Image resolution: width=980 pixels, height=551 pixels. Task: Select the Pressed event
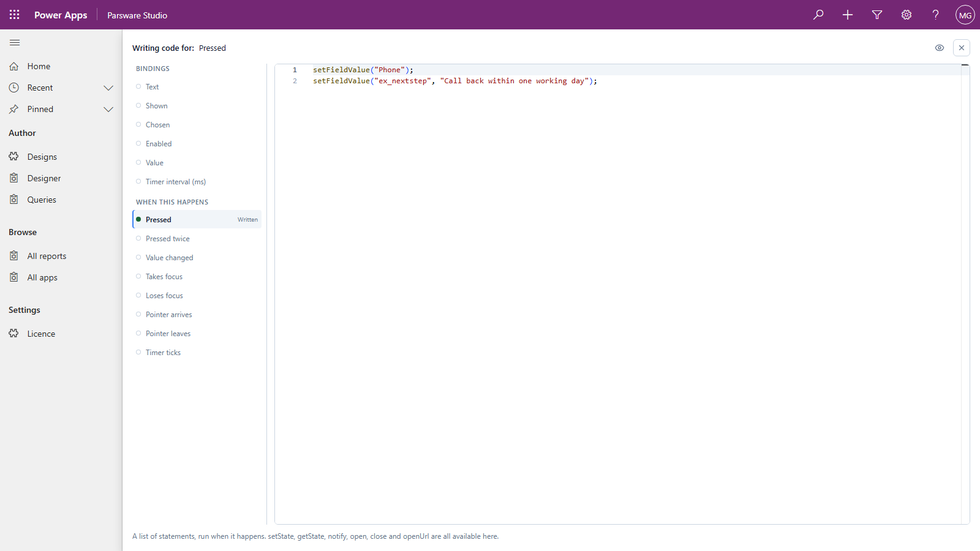coord(197,220)
